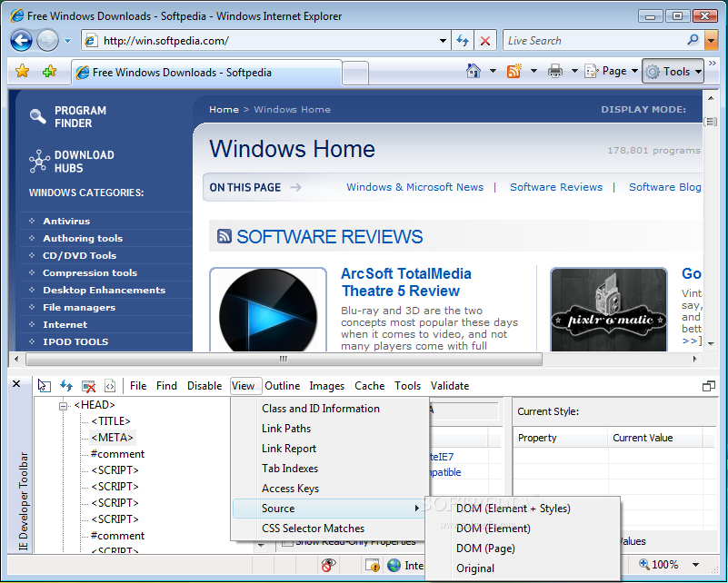
Task: Open Home button dropdown arrow
Action: click(x=494, y=71)
